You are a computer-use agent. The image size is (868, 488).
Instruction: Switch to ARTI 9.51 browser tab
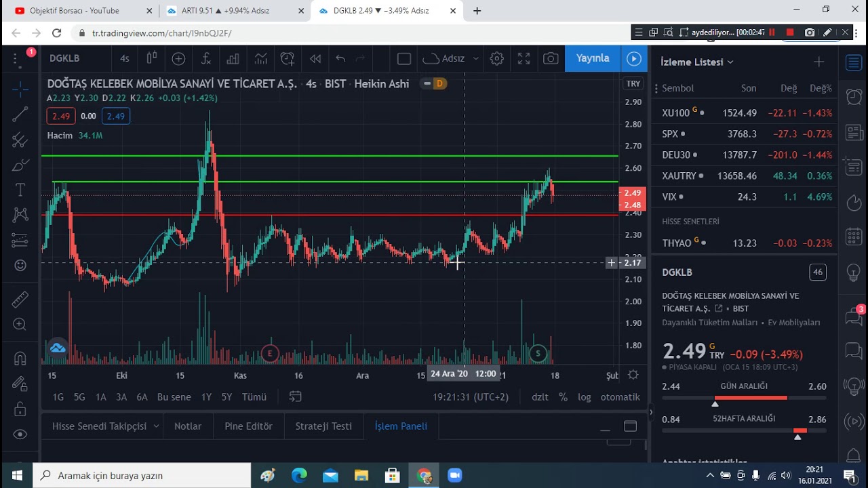pyautogui.click(x=235, y=10)
